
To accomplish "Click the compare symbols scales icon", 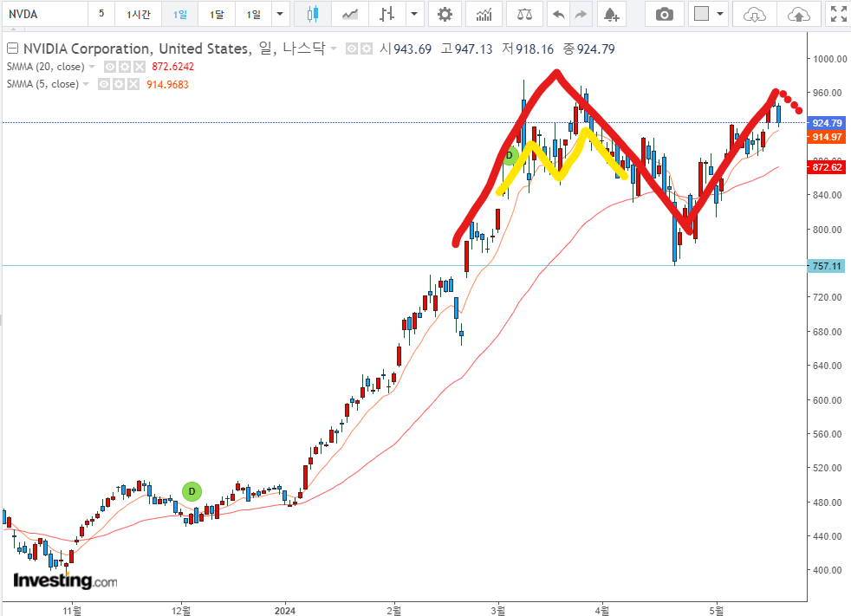I will pyautogui.click(x=524, y=14).
